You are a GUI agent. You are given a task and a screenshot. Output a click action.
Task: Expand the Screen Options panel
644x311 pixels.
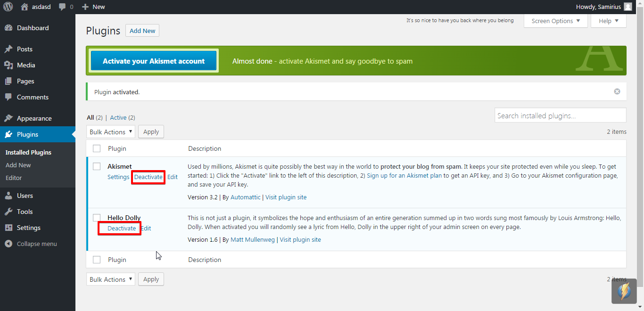[556, 21]
